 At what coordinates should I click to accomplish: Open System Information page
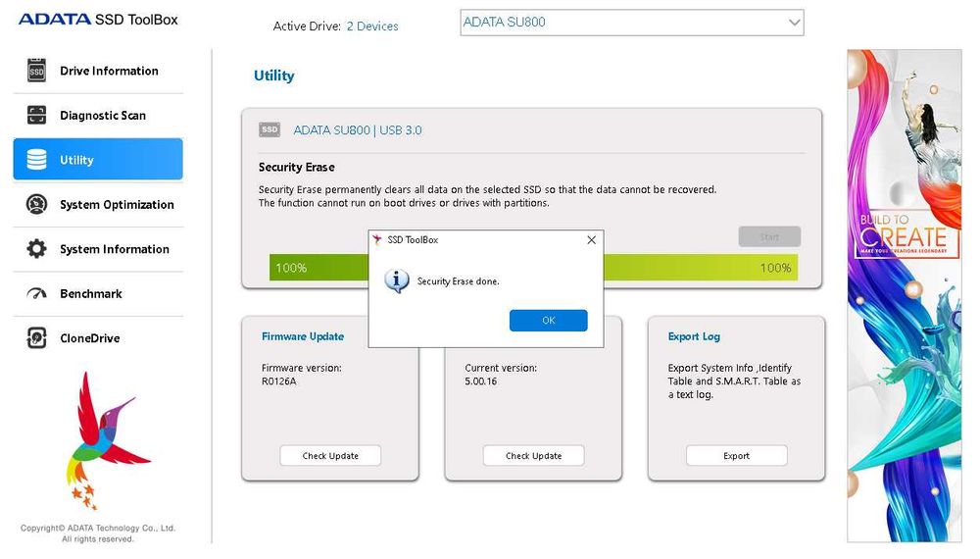tap(98, 249)
